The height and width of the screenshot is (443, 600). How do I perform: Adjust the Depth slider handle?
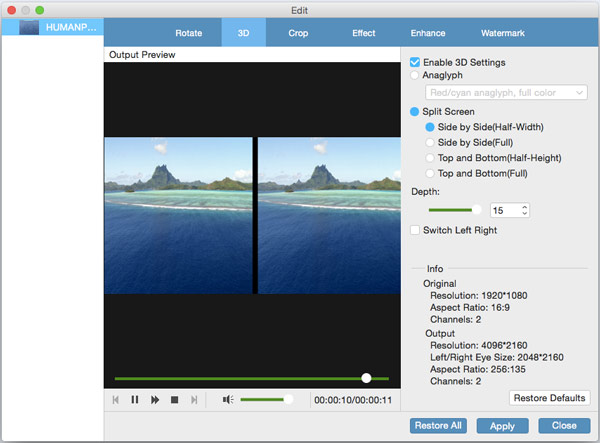477,210
